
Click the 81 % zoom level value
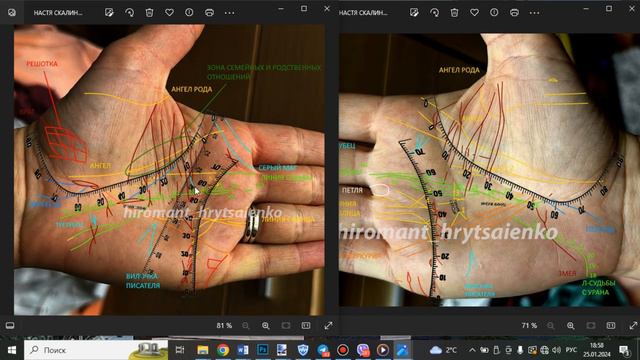pos(224,325)
